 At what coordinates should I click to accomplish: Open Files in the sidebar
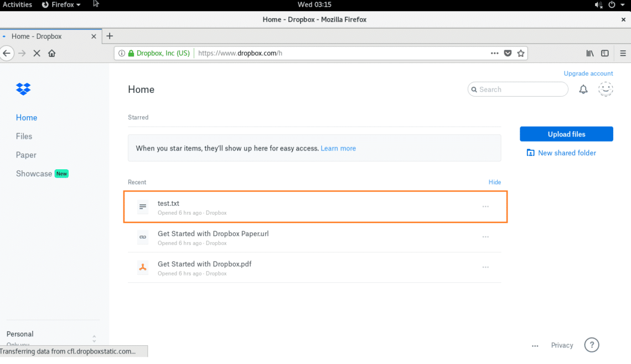(24, 136)
